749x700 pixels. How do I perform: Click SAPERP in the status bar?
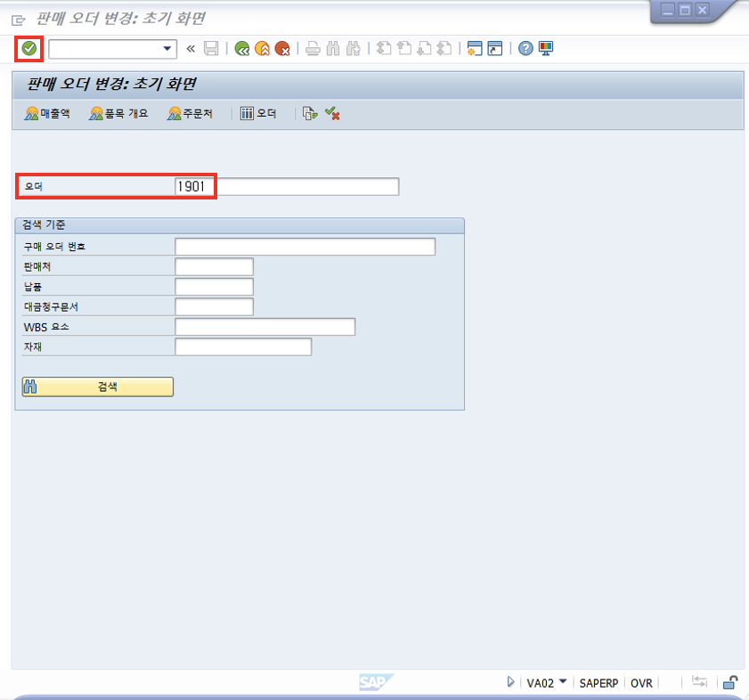pyautogui.click(x=598, y=683)
